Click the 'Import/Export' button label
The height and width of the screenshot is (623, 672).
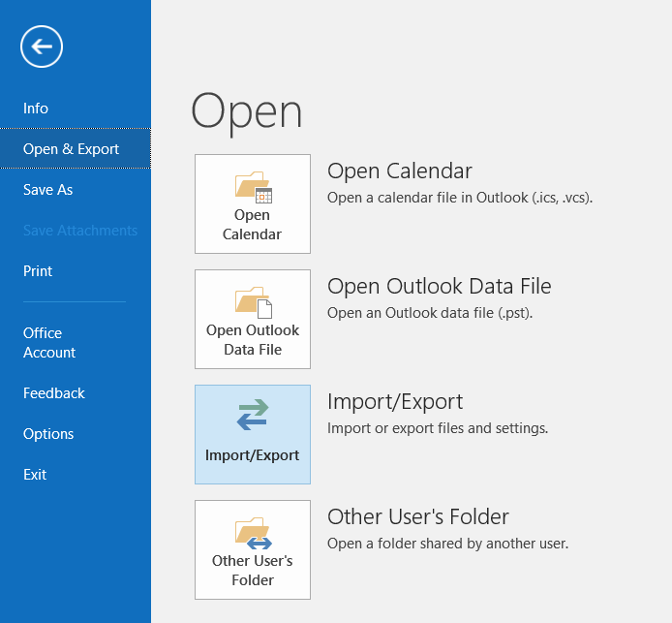tap(252, 455)
